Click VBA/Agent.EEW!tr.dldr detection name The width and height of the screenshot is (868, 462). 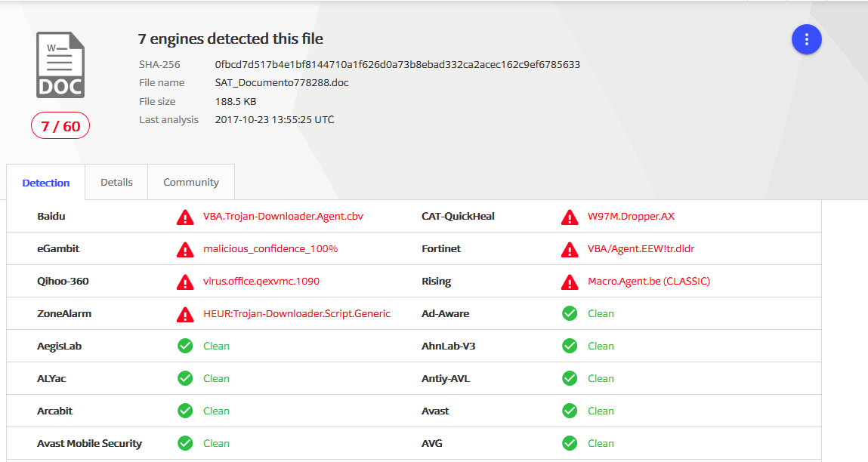(641, 249)
